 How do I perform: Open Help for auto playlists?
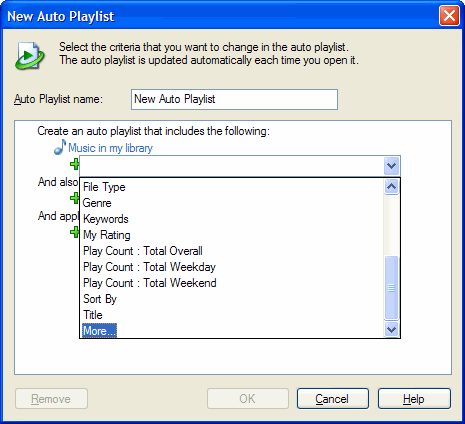click(x=414, y=399)
